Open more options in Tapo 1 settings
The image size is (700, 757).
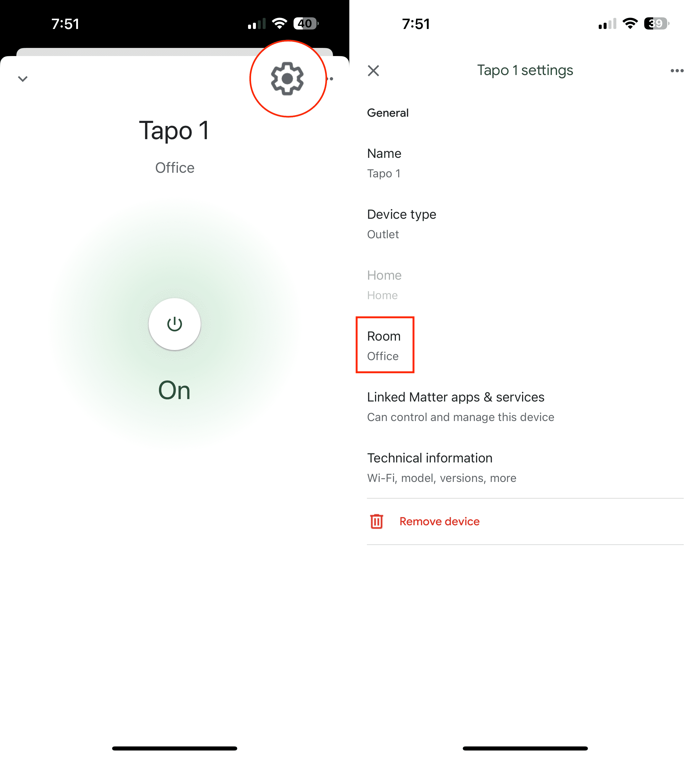677,70
